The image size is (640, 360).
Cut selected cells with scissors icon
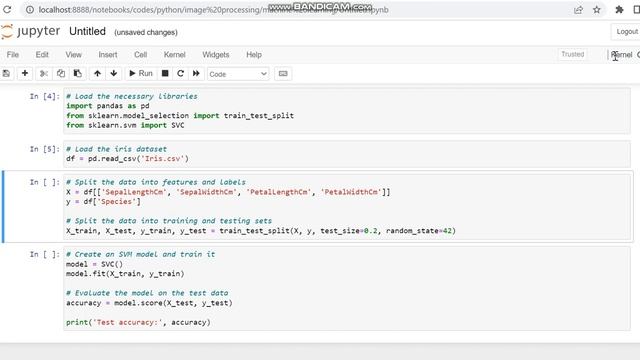[43, 74]
